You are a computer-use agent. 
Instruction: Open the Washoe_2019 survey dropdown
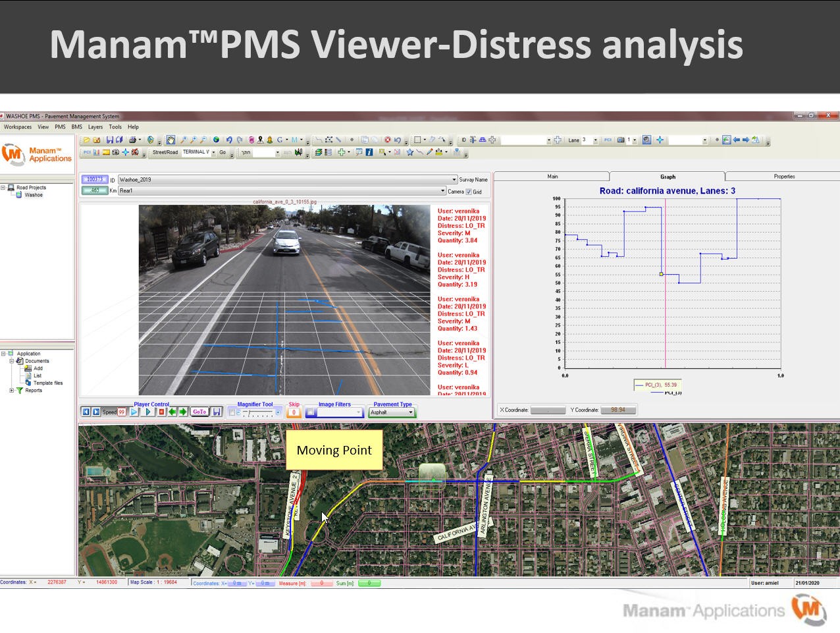[x=454, y=180]
